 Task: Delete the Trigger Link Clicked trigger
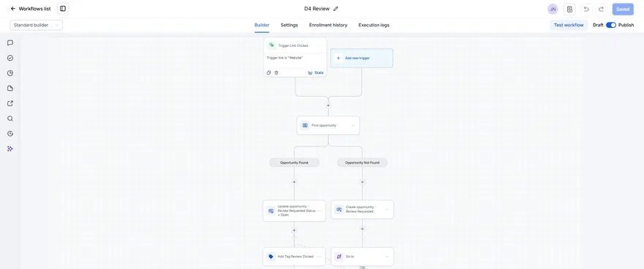pyautogui.click(x=277, y=73)
